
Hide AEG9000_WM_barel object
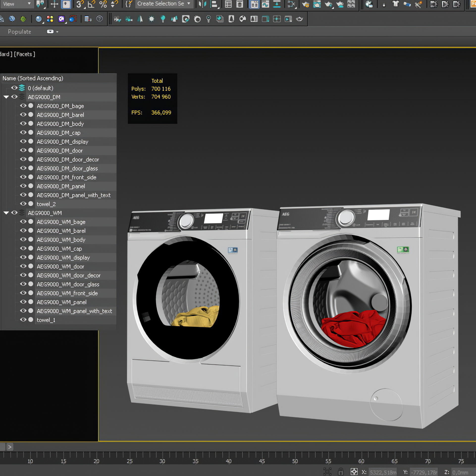23,231
